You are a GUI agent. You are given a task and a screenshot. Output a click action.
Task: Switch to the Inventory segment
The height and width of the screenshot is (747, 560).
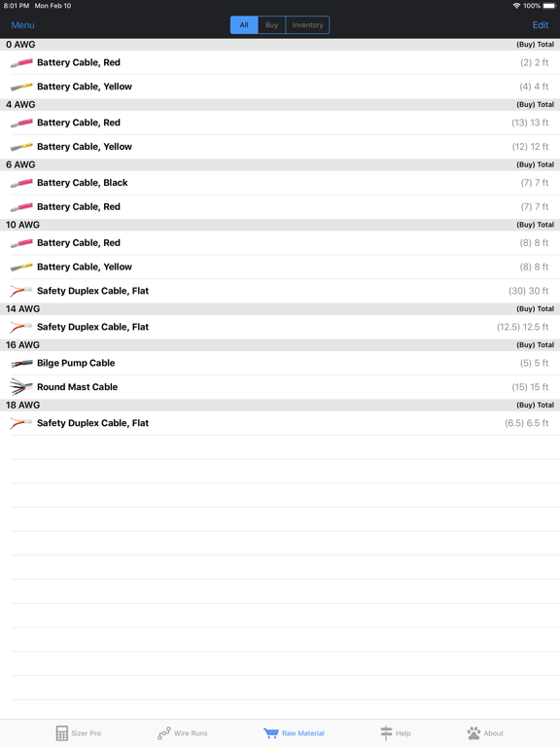tap(307, 24)
